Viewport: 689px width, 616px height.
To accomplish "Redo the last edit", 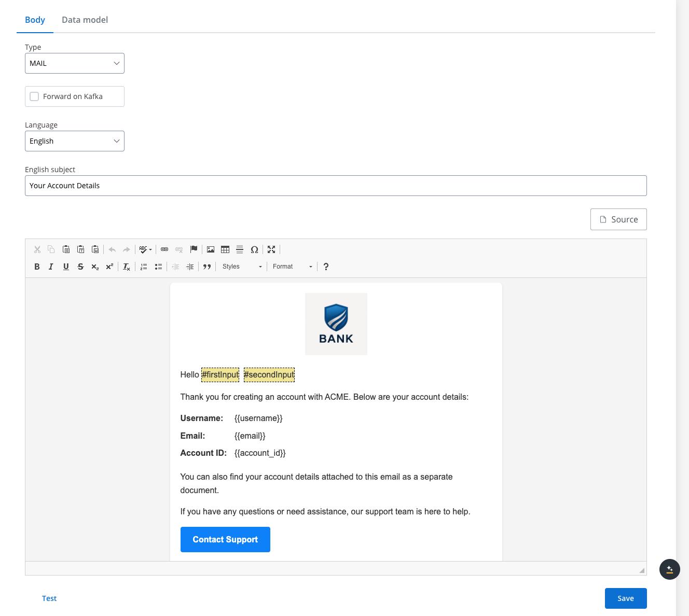I will coord(127,249).
